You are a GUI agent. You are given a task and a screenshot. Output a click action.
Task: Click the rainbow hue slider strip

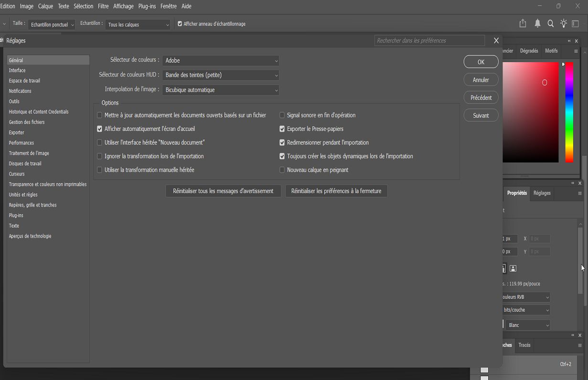(x=569, y=112)
